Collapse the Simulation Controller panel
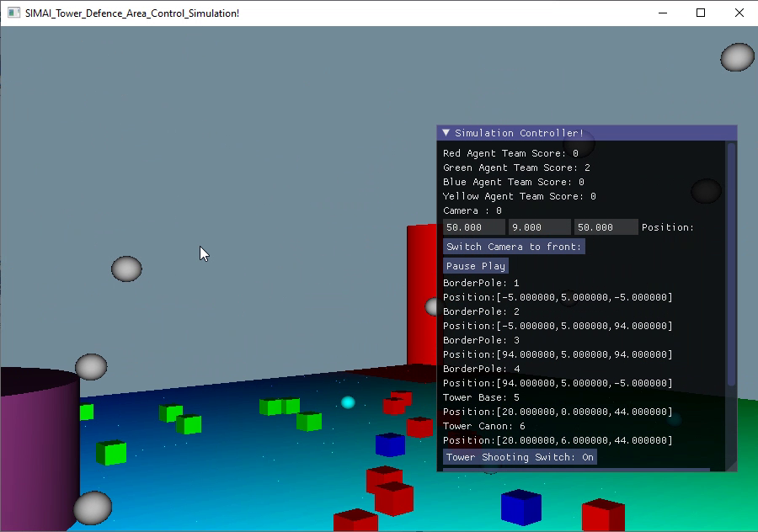The height and width of the screenshot is (532, 758). tap(446, 132)
